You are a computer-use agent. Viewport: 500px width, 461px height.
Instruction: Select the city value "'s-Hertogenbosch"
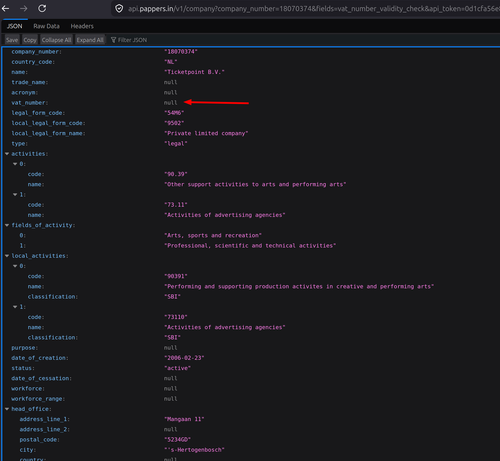click(194, 450)
